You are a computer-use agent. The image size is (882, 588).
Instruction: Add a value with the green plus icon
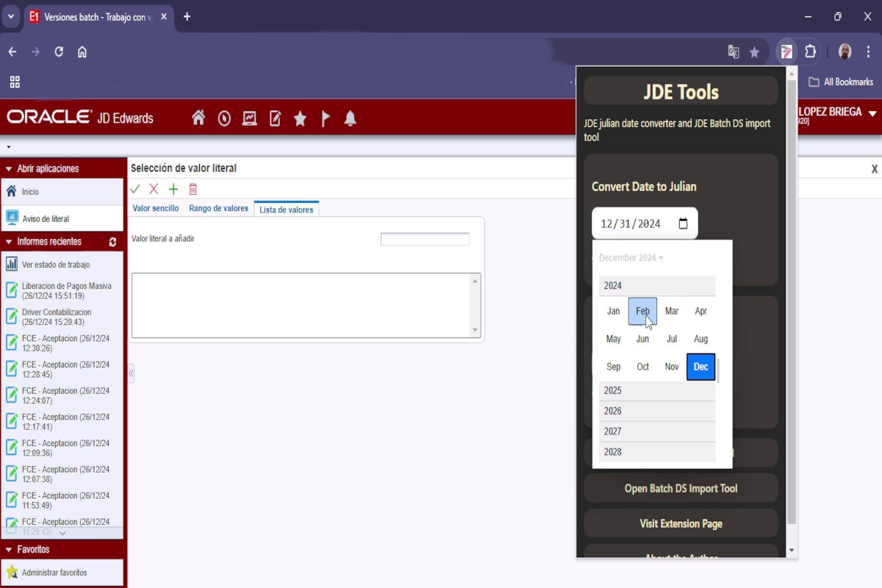click(x=173, y=189)
